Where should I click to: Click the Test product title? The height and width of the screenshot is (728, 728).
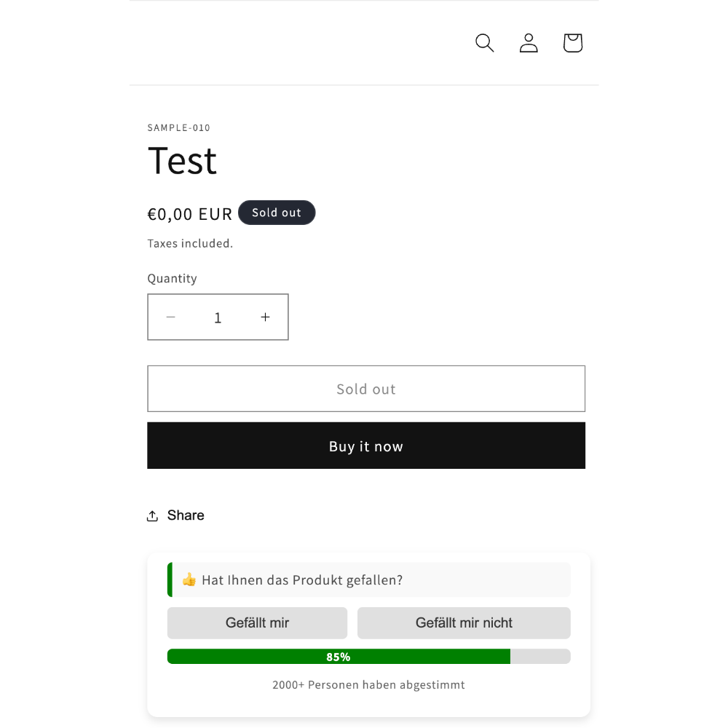coord(182,161)
